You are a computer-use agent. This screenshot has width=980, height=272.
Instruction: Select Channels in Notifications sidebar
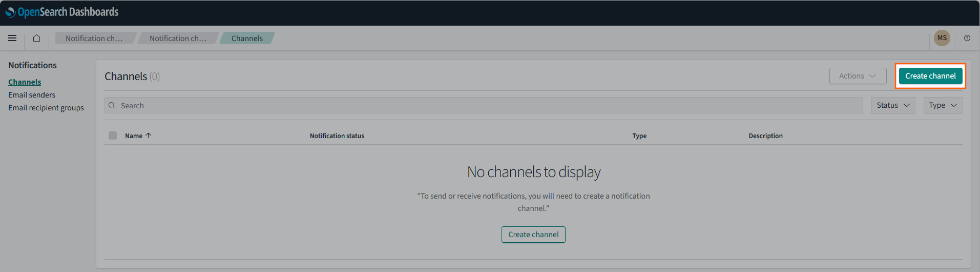(x=25, y=82)
